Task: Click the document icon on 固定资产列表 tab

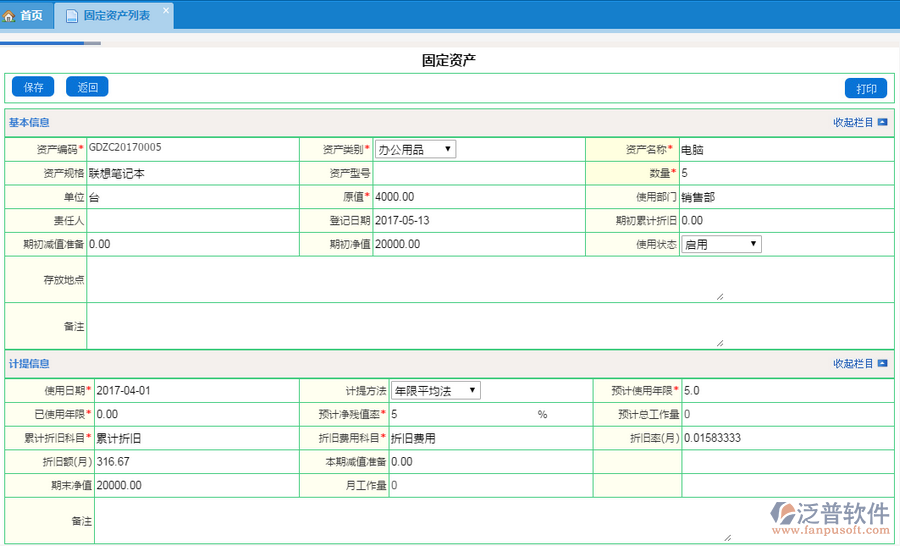Action: [71, 16]
